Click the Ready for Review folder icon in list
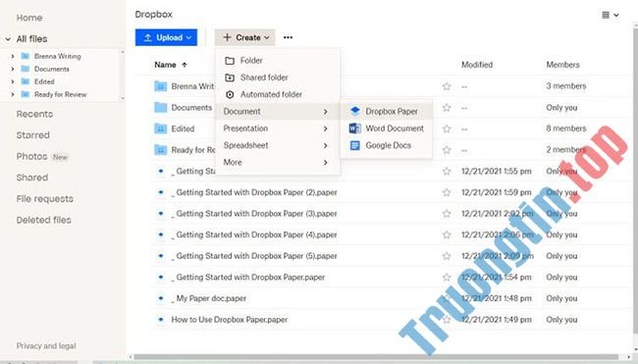 click(161, 150)
